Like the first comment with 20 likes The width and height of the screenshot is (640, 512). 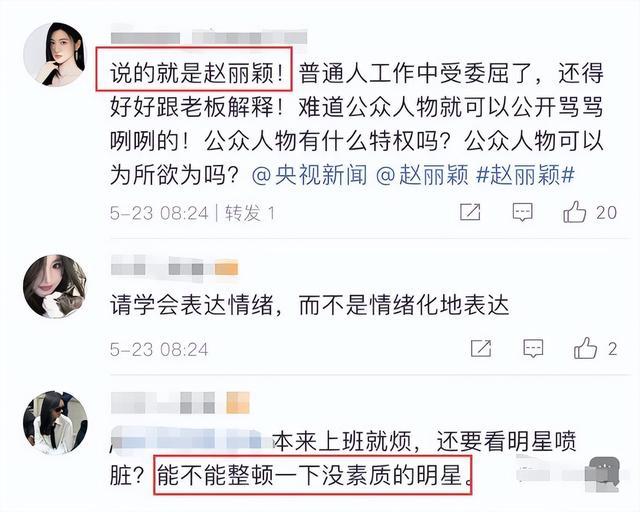574,211
